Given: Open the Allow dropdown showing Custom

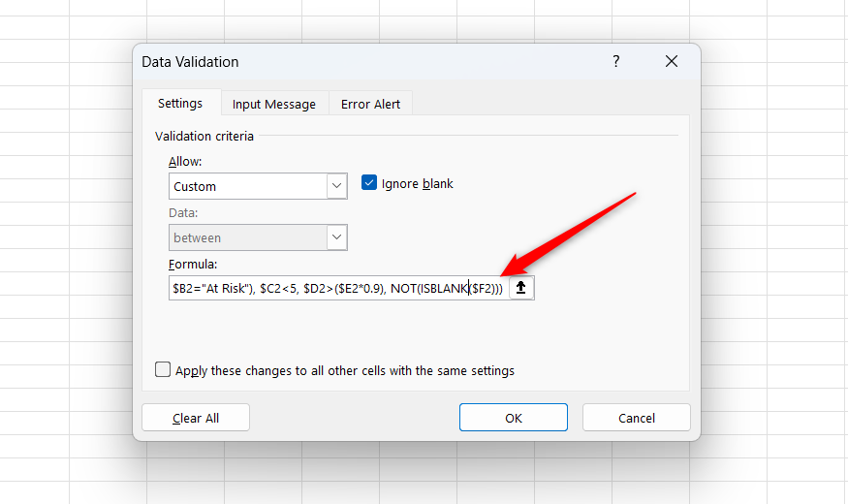Looking at the screenshot, I should [258, 186].
